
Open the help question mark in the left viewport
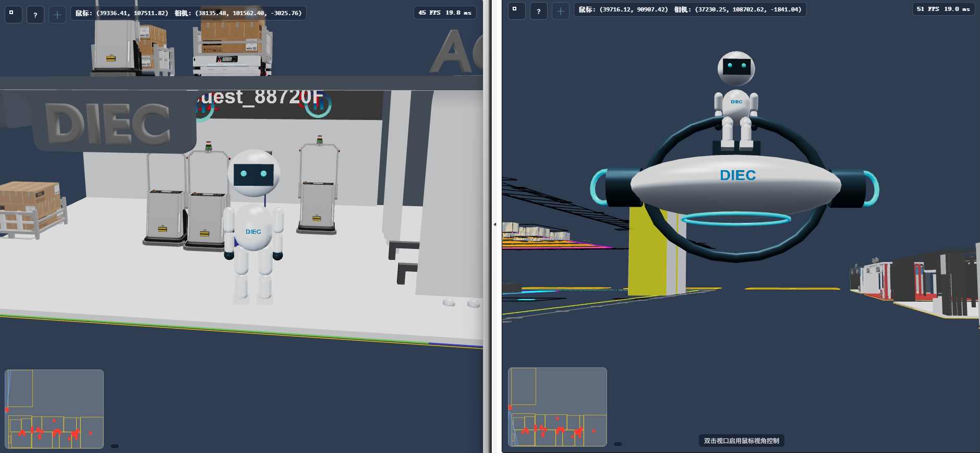coord(35,14)
